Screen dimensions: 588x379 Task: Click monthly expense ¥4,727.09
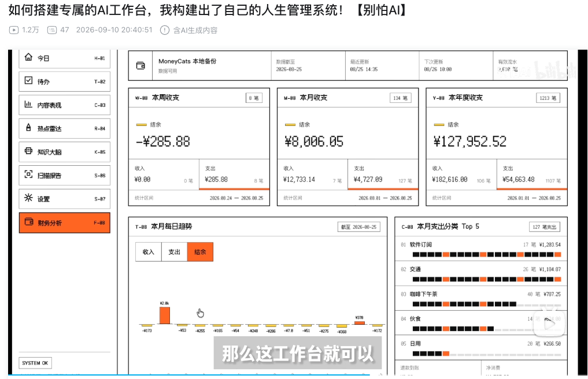368,180
